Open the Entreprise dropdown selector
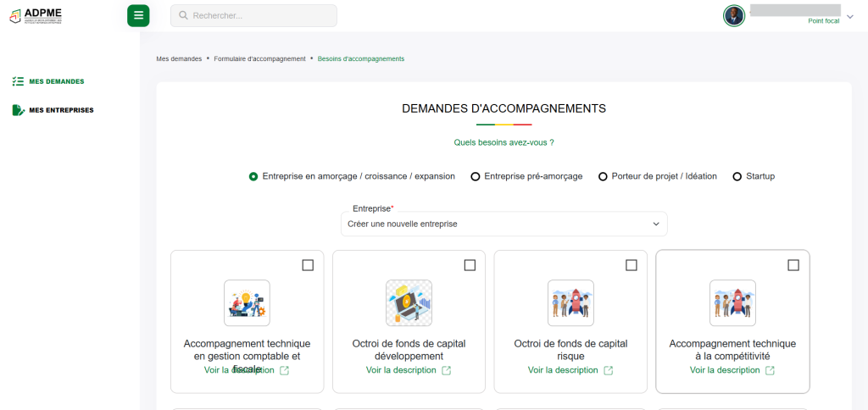 (x=504, y=224)
